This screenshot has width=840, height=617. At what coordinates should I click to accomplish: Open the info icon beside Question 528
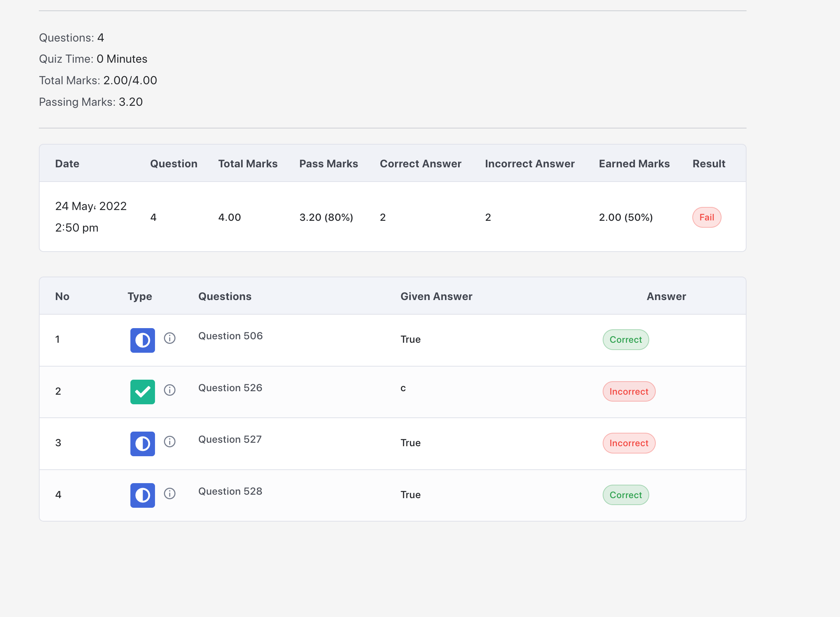click(x=170, y=494)
